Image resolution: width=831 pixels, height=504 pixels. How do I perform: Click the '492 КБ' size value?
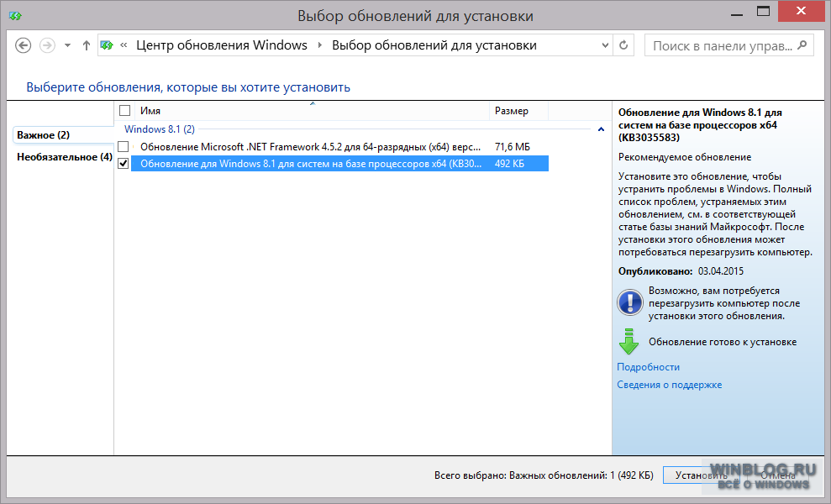[x=509, y=164]
